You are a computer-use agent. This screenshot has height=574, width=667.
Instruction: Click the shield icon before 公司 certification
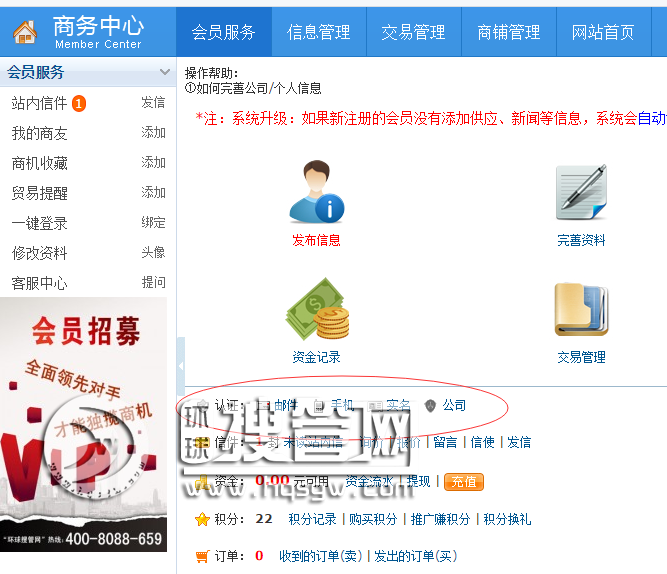coord(430,406)
